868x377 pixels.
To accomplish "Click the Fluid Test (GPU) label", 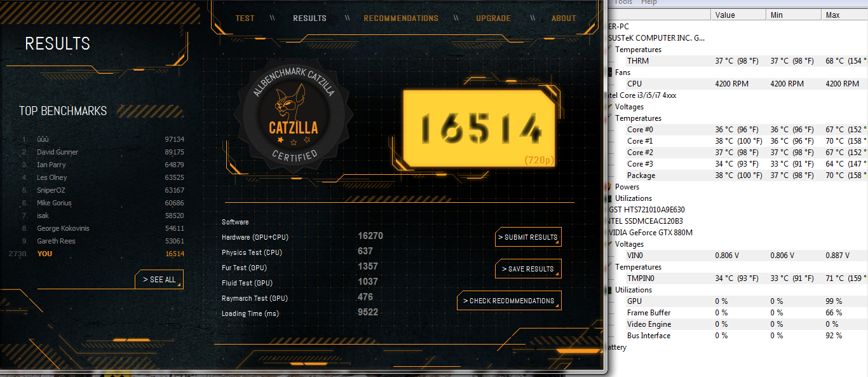I will (x=247, y=283).
